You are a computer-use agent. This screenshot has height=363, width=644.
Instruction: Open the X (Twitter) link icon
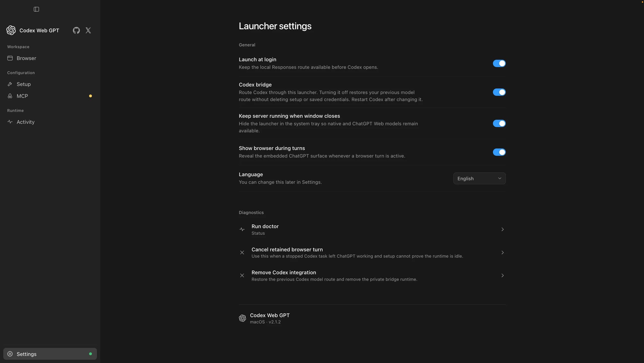(x=88, y=31)
